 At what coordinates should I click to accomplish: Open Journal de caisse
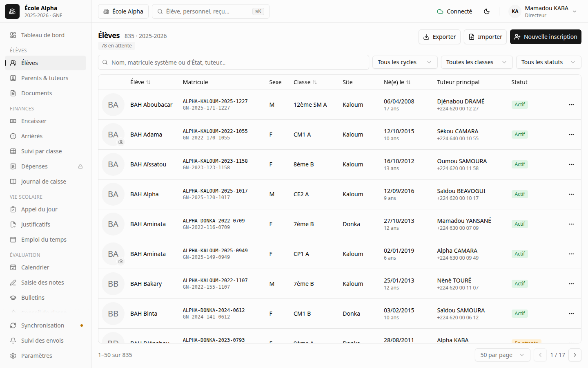pos(46,182)
